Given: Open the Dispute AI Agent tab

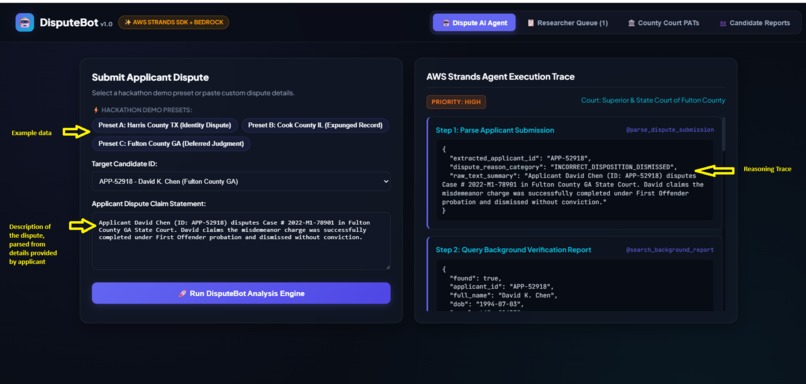Looking at the screenshot, I should pos(474,23).
